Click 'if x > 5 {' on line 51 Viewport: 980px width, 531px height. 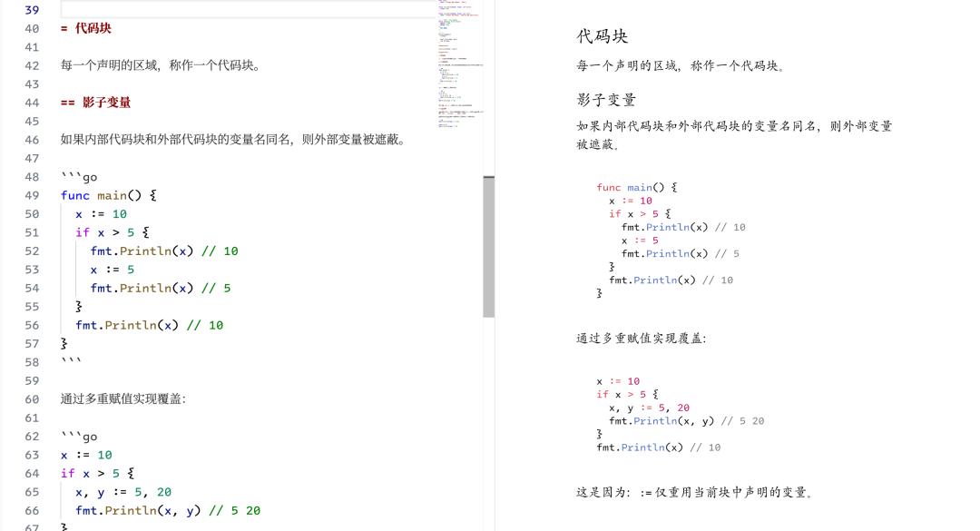click(113, 232)
